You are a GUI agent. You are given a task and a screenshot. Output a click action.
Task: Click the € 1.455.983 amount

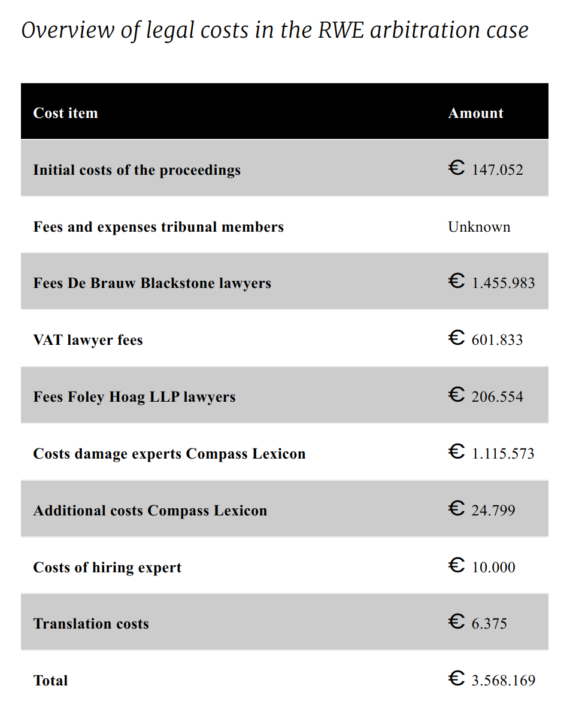491,282
